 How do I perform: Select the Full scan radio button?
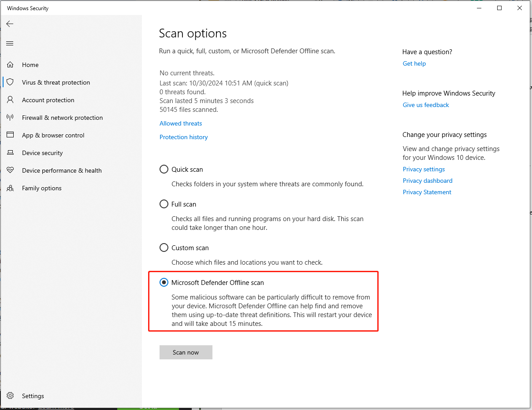tap(164, 204)
